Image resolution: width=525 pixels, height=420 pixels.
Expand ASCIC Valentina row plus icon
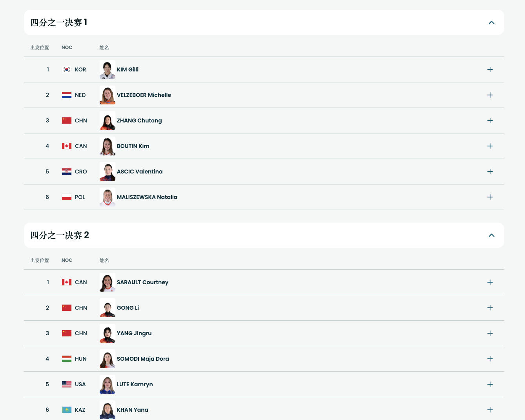[x=490, y=172]
